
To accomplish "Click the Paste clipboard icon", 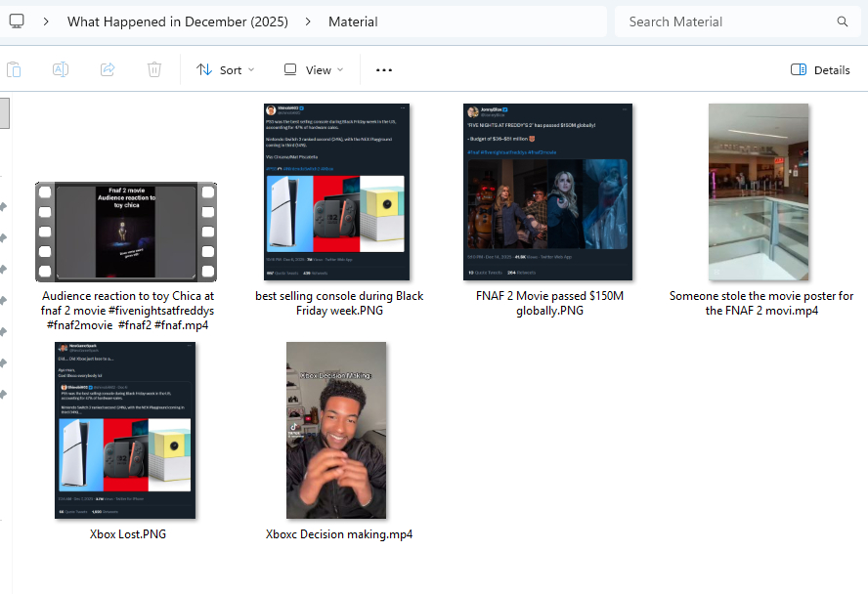I will pos(14,69).
